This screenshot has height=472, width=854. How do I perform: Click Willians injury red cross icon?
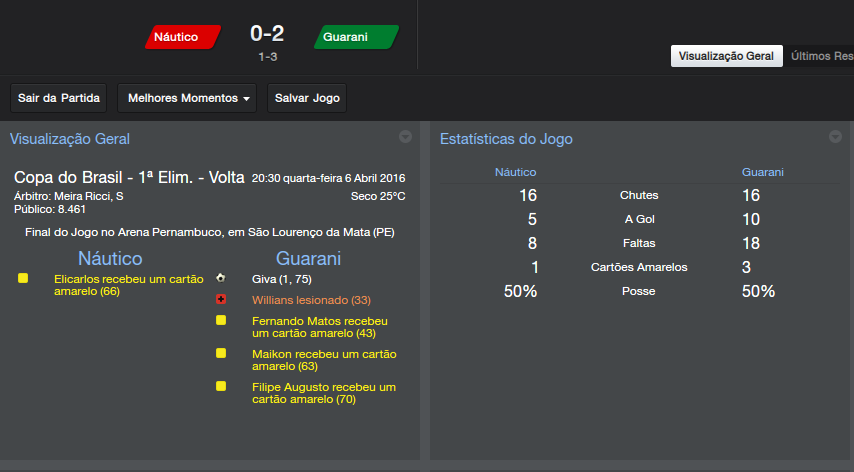point(220,299)
